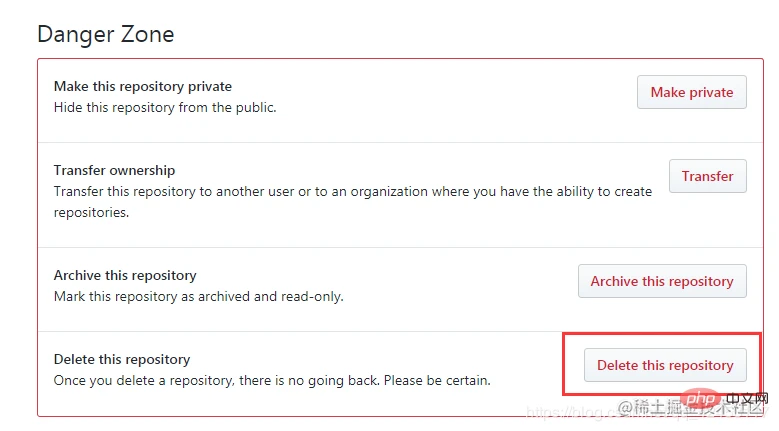The width and height of the screenshot is (779, 431).
Task: Click the wrapped word 'repositories.' under Transfer
Action: pyautogui.click(x=92, y=212)
